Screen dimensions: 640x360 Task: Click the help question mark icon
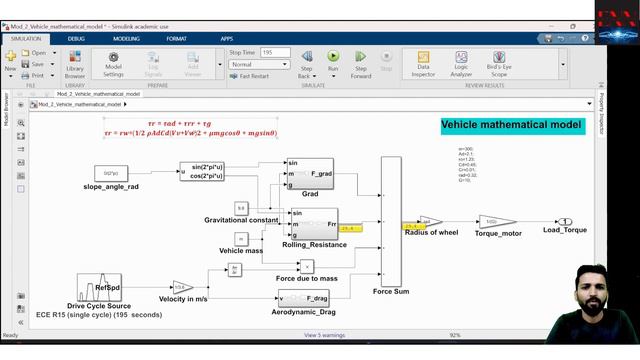click(585, 38)
